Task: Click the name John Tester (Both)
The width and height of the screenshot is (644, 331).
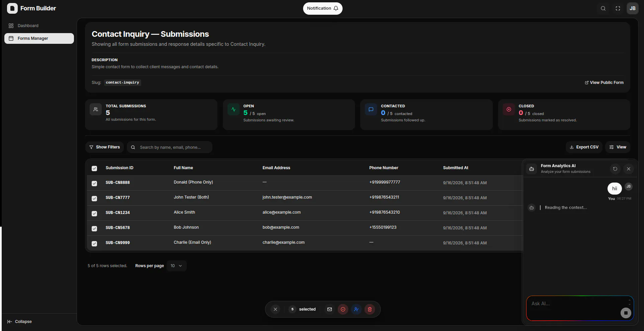Action: pos(191,197)
